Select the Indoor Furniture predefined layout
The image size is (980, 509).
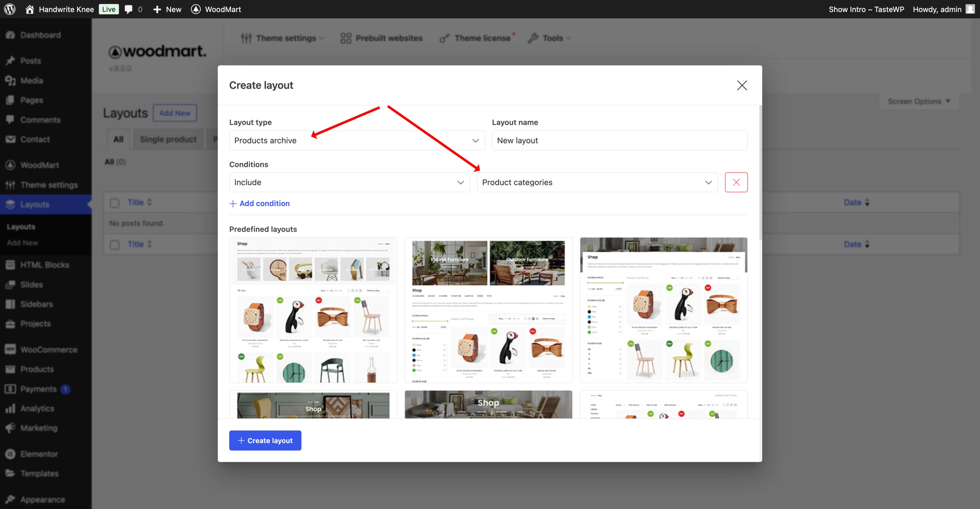[x=488, y=310]
